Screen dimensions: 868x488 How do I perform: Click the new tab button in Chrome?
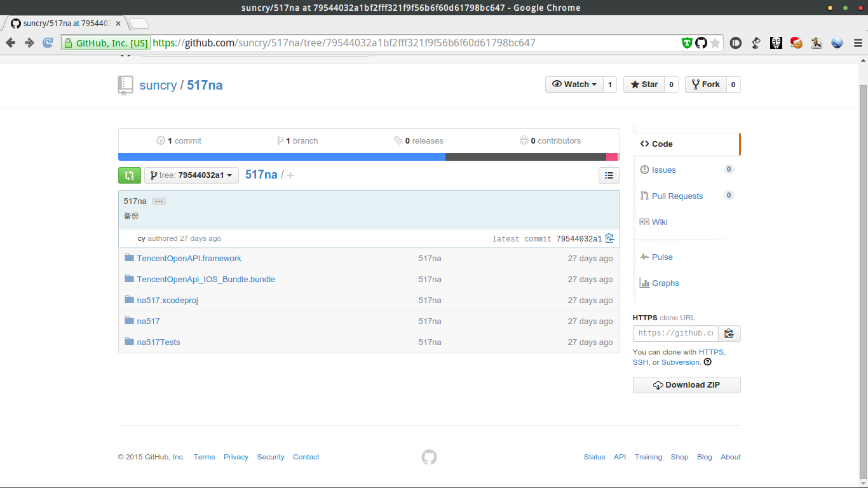click(139, 24)
